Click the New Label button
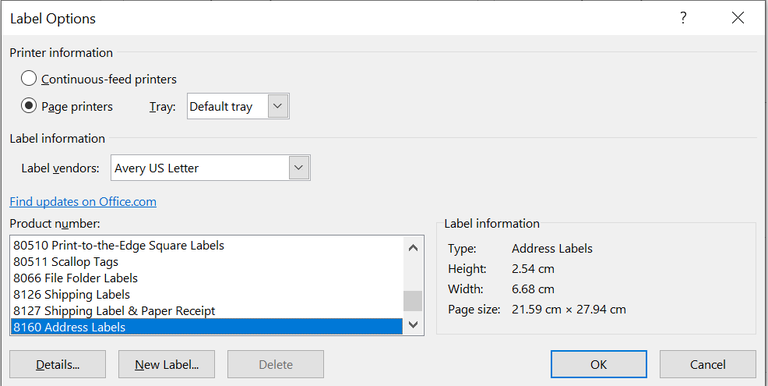This screenshot has width=768, height=386. [x=167, y=364]
